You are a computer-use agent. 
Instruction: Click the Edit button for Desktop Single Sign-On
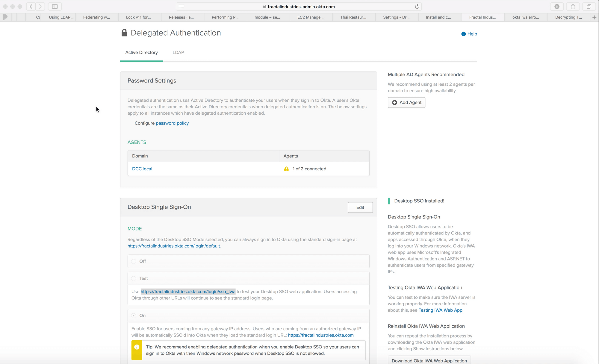[x=360, y=207]
